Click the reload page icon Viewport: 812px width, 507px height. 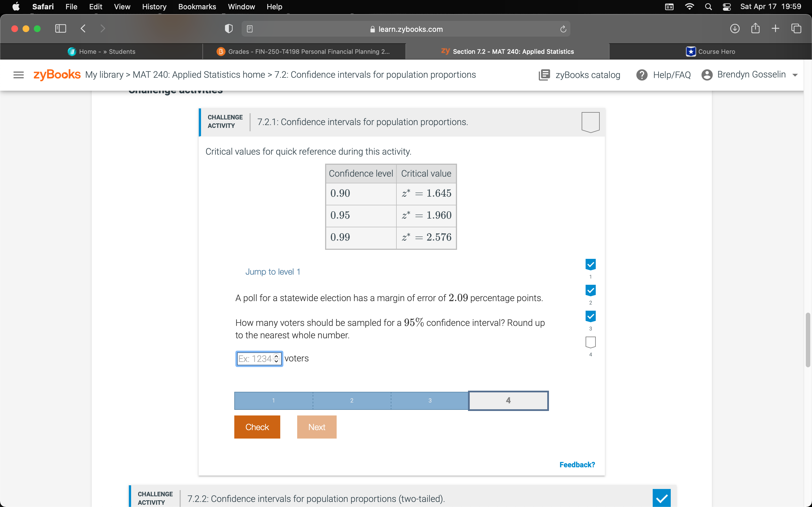[x=563, y=29]
